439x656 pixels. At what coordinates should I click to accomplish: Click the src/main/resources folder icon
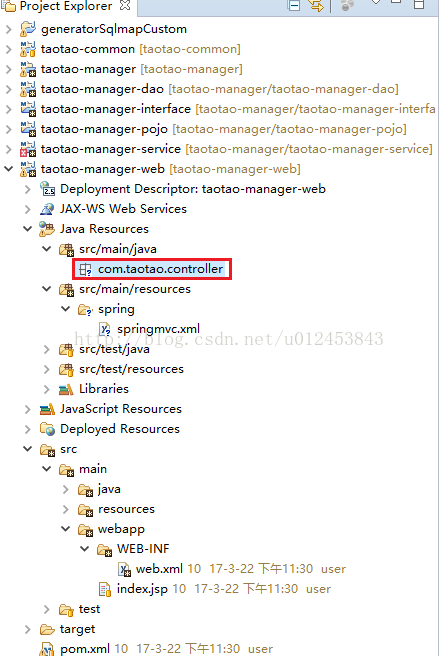click(x=67, y=290)
